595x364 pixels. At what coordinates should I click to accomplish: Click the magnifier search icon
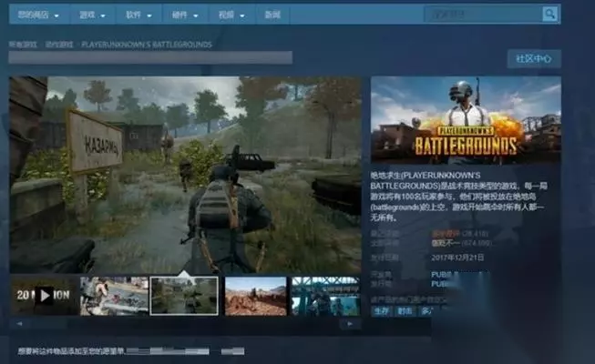(549, 15)
